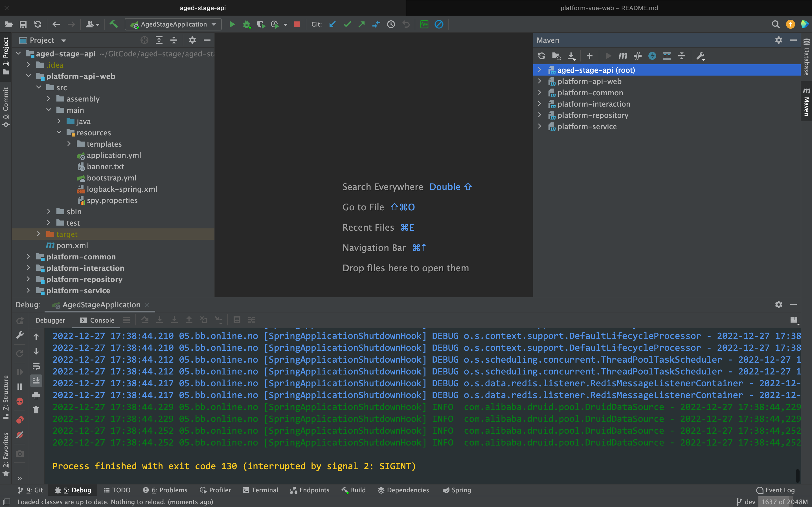
Task: Switch to the Debugger tab
Action: 50,320
